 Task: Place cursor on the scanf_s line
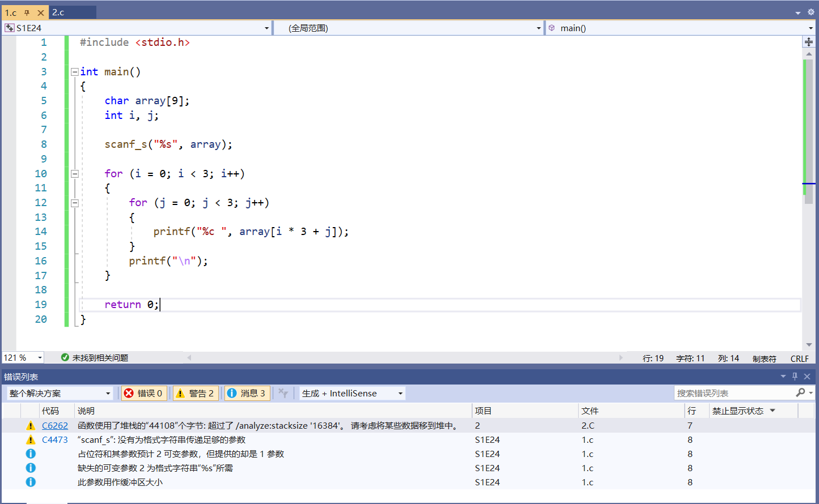click(x=168, y=144)
